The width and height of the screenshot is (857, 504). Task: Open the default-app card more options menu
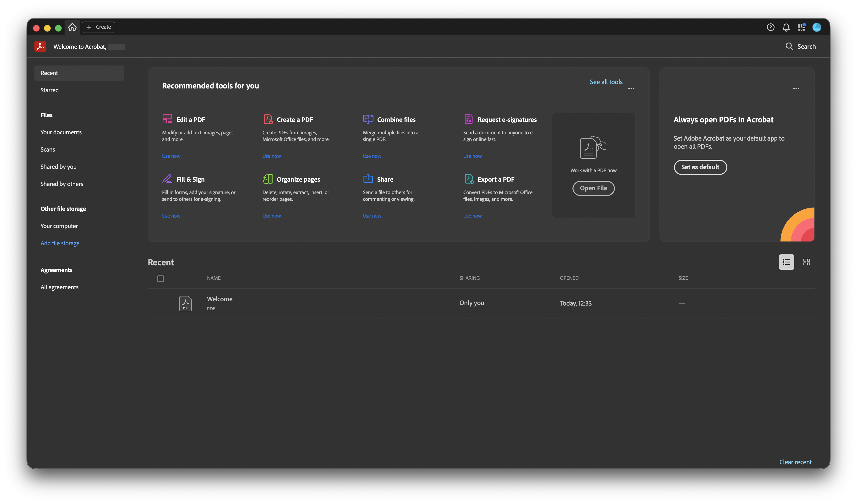pos(796,88)
